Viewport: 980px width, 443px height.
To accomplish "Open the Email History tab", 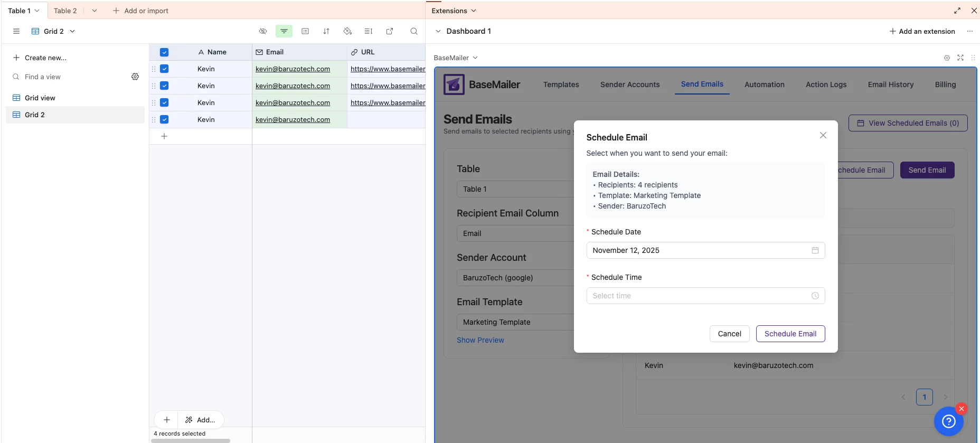I will [x=891, y=84].
